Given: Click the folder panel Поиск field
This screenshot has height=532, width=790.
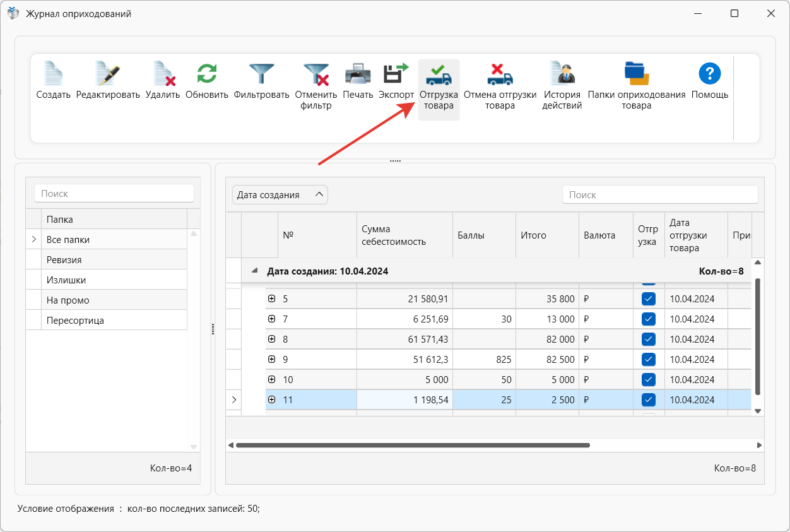Looking at the screenshot, I should 114,194.
